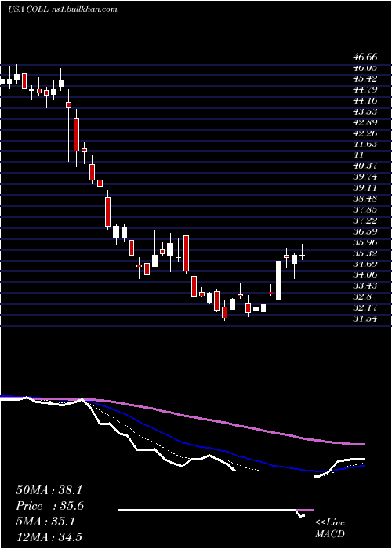Click the 37.85 price axis label
Viewport: 392px width, 549px height.
pyautogui.click(x=364, y=209)
